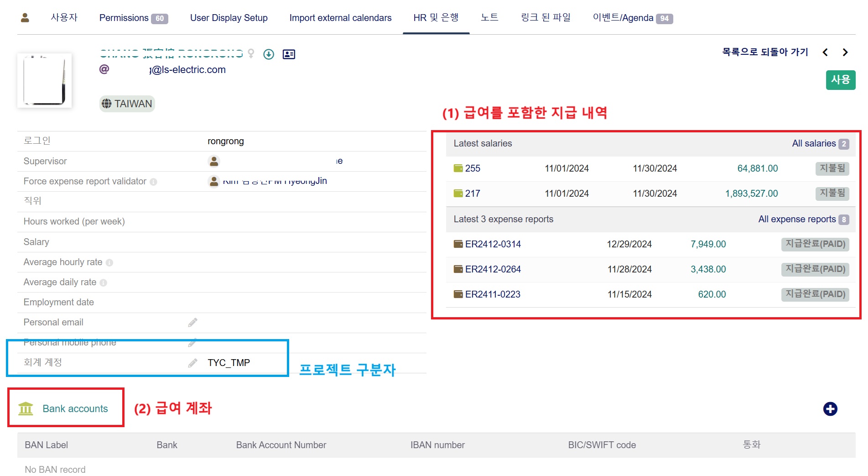Viewport: 868px width, 476px height.
Task: Open the User Display Setup tab
Action: pos(229,18)
